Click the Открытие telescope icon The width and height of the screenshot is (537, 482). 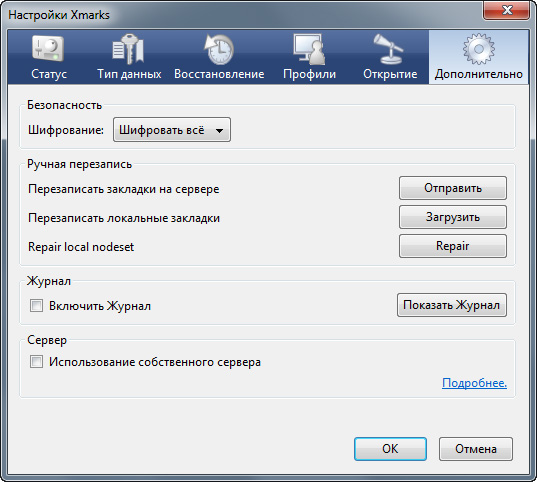coord(388,49)
